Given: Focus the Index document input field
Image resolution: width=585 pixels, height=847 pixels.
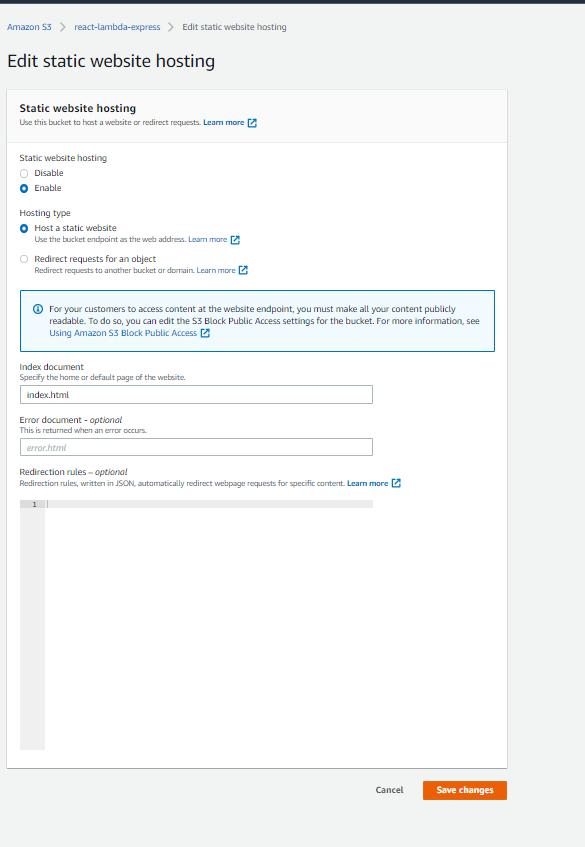Looking at the screenshot, I should pyautogui.click(x=196, y=394).
